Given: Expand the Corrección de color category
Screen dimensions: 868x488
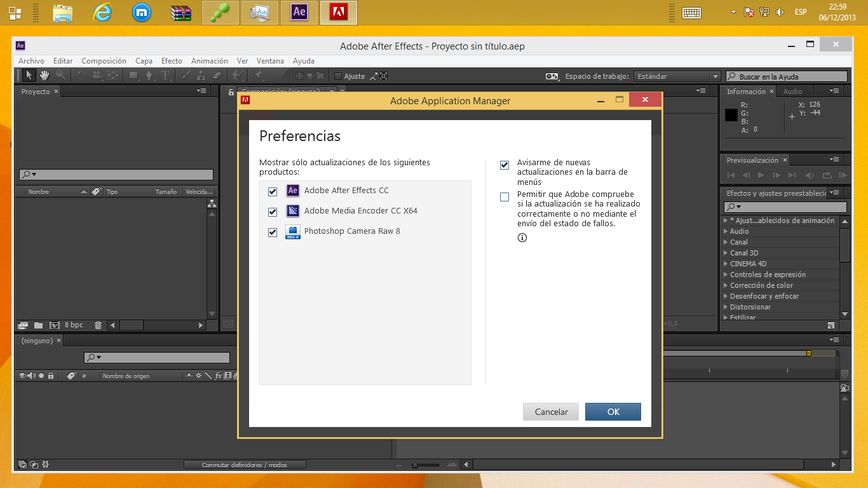Looking at the screenshot, I should tap(763, 285).
